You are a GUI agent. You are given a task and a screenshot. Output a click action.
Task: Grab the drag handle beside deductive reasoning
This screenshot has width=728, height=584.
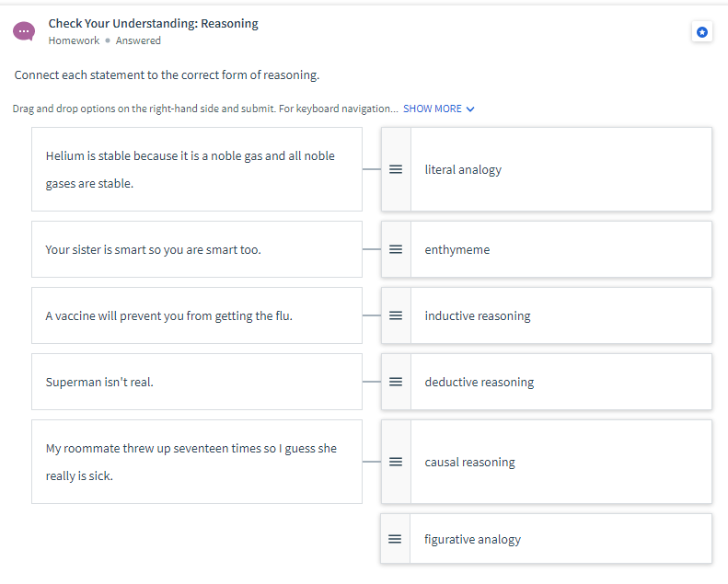pyautogui.click(x=396, y=382)
